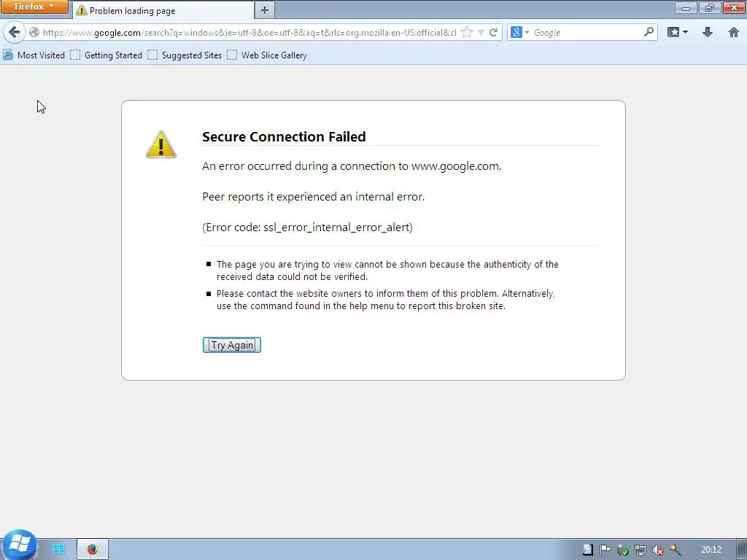Viewport: 747px width, 560px height.
Task: Select the 'Problem loading page' tab
Action: tap(163, 10)
